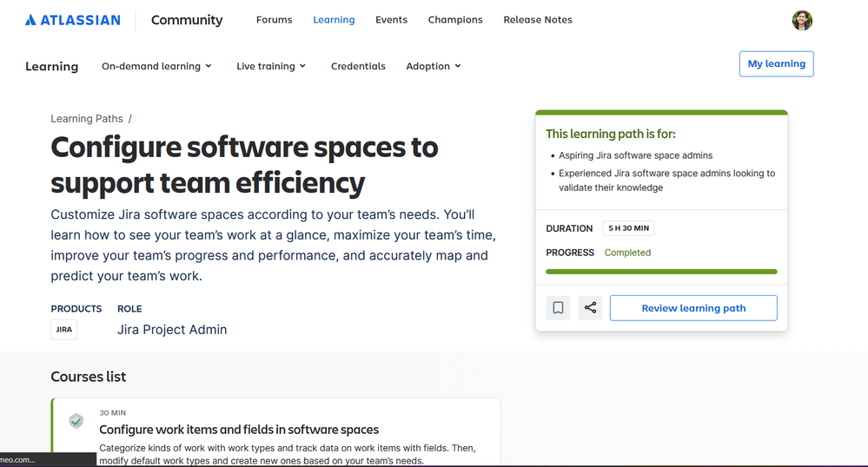Open the Forums tab

tap(274, 19)
